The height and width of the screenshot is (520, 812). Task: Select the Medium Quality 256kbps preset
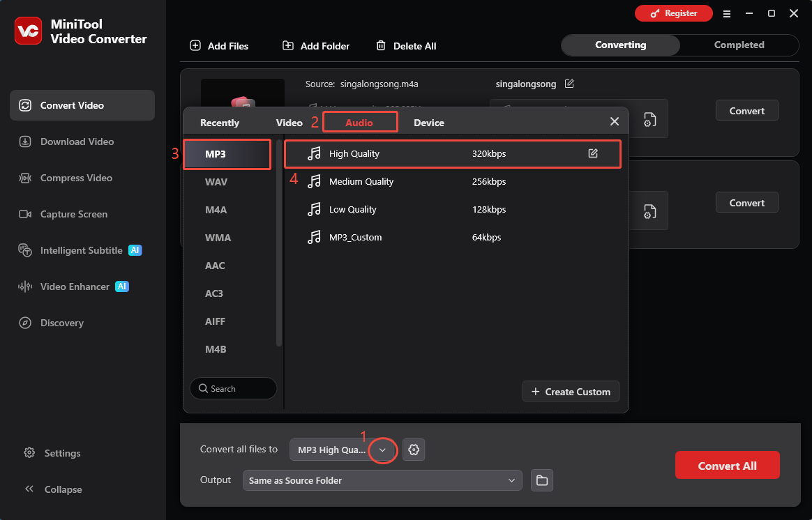coord(453,182)
